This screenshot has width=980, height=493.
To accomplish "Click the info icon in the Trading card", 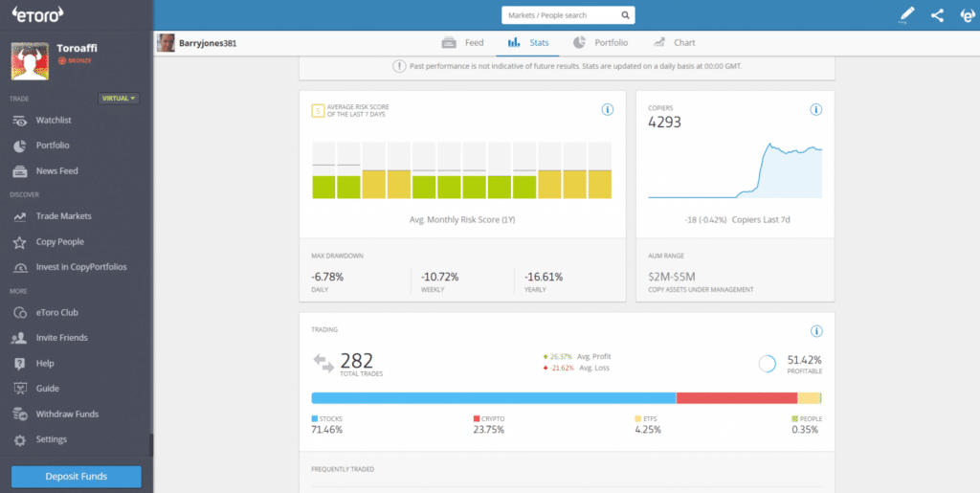I will pyautogui.click(x=815, y=331).
